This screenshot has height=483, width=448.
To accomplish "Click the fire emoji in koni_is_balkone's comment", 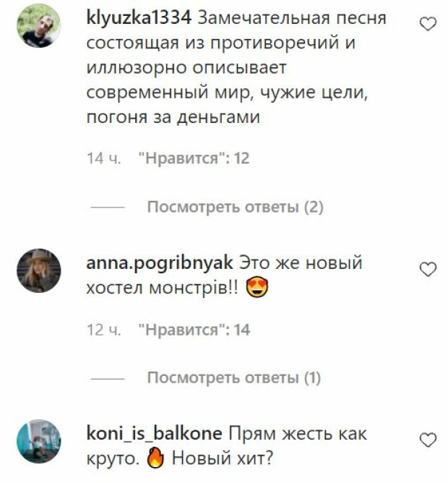I will point(156,458).
